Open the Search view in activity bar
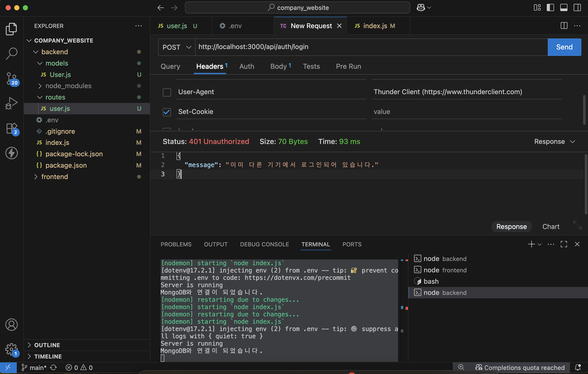Viewport: 588px width, 374px height. [11, 54]
